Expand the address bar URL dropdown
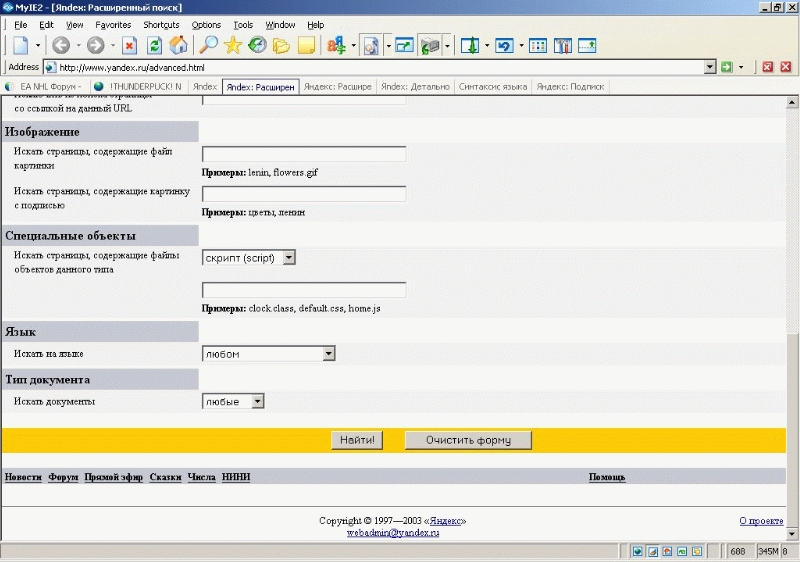The height and width of the screenshot is (562, 800). click(710, 67)
